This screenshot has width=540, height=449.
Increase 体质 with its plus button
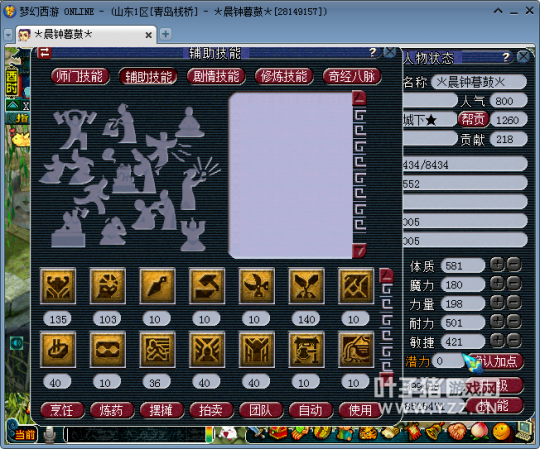click(x=497, y=264)
